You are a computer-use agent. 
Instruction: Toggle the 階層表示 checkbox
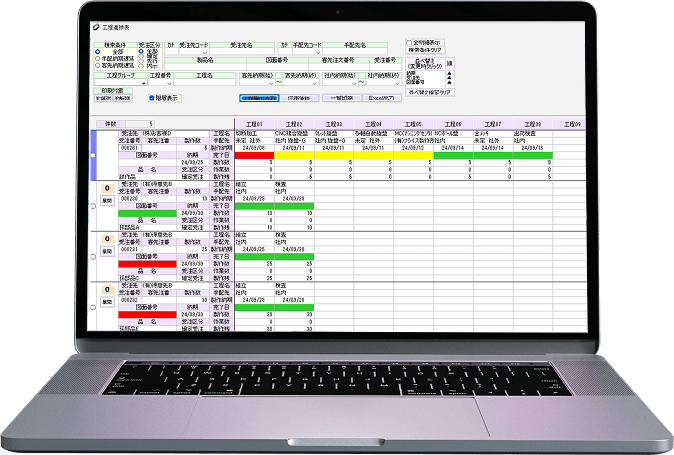(152, 98)
